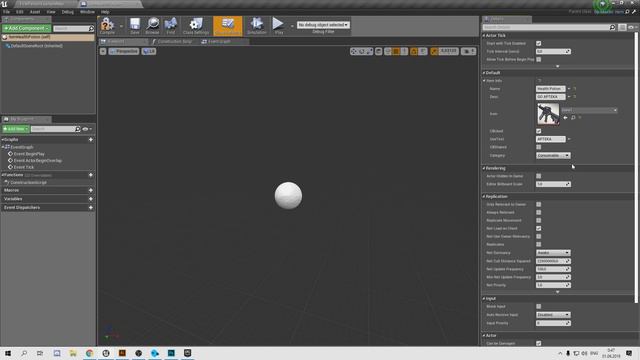Click the Play button in toolbar
Image resolution: width=640 pixels, height=360 pixels.
pyautogui.click(x=278, y=25)
